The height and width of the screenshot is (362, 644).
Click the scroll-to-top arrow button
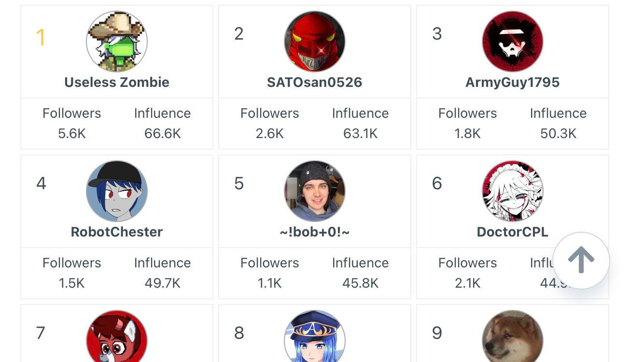pos(581,261)
